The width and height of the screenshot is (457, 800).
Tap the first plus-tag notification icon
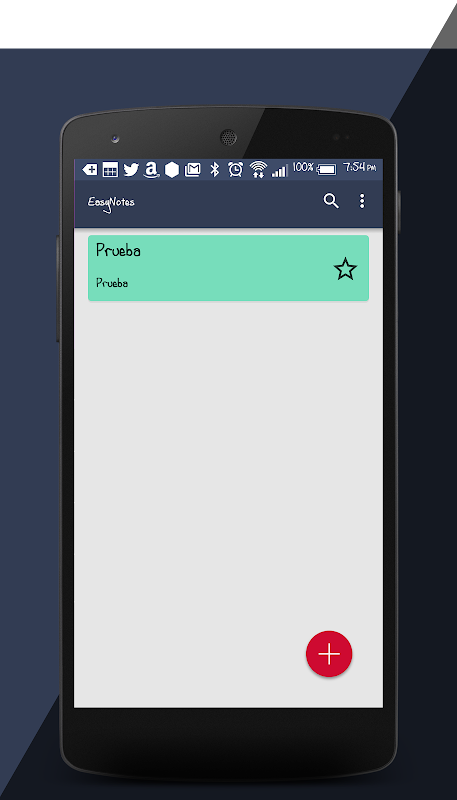coord(90,169)
